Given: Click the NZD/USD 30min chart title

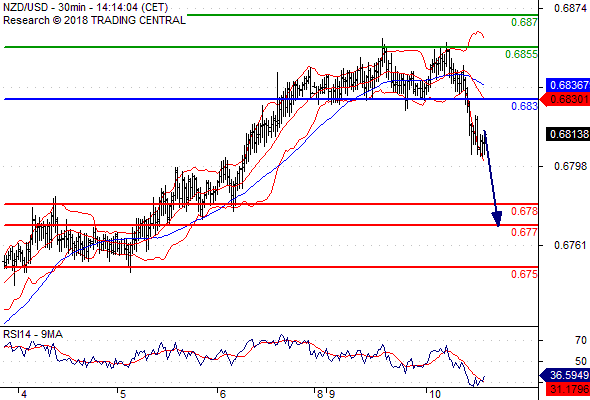Looking at the screenshot, I should tap(85, 7).
